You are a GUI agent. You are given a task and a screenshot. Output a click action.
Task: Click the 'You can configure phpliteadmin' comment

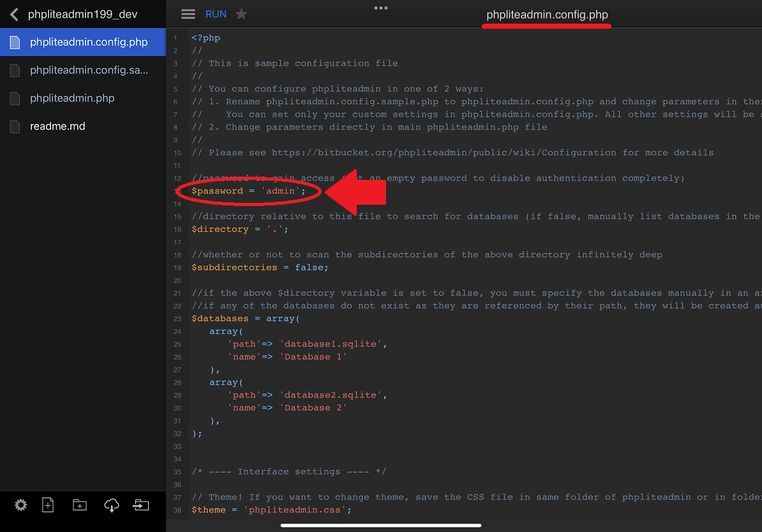(337, 89)
